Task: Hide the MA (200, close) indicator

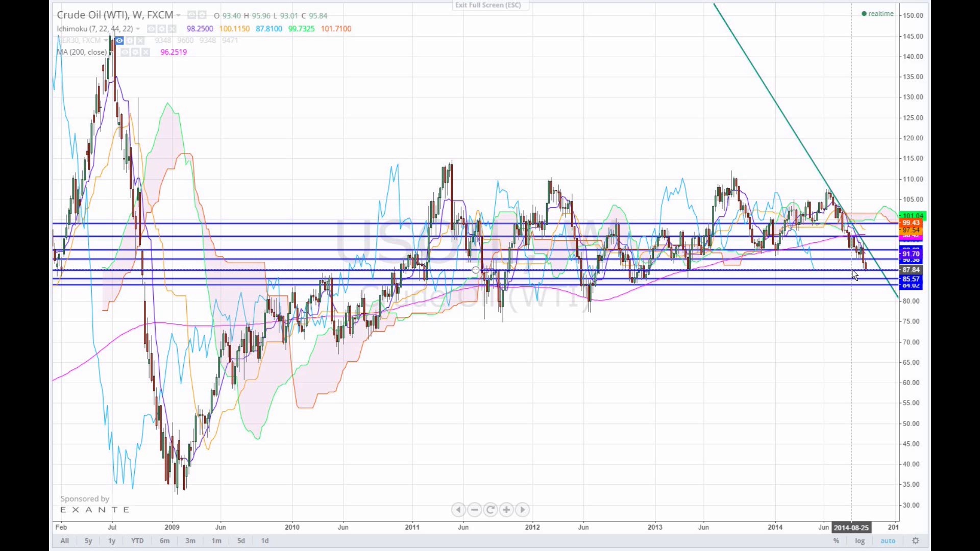Action: (125, 52)
